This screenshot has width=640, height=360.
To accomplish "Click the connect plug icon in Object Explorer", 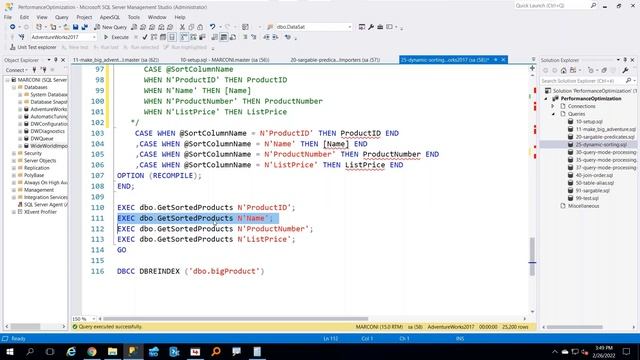I will (34, 70).
